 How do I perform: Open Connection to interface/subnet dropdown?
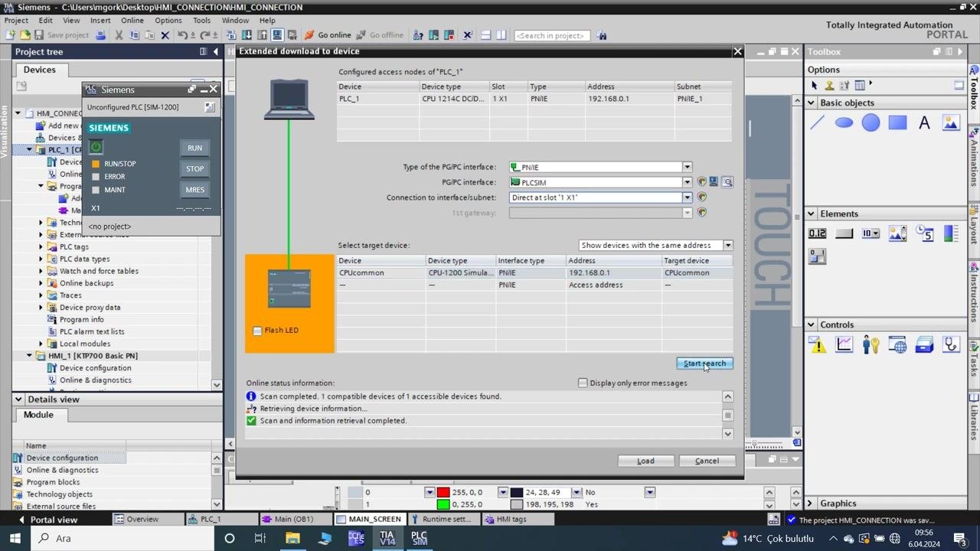[687, 197]
